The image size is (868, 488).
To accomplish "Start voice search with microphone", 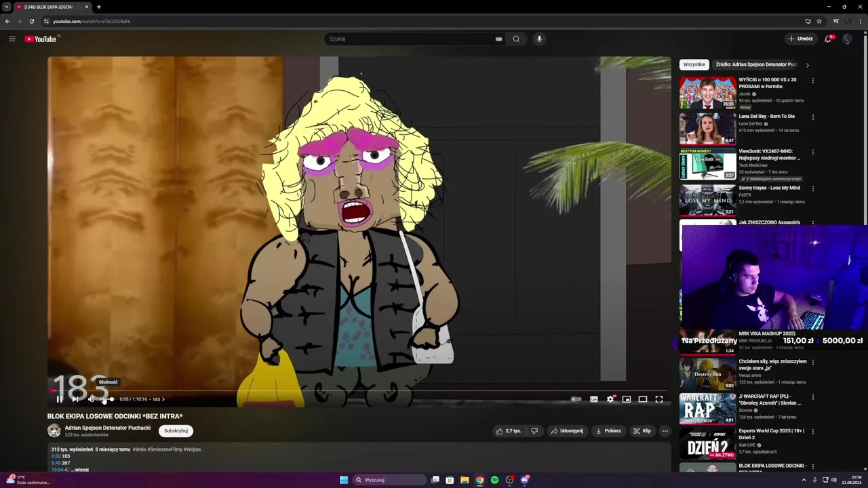I will (539, 39).
